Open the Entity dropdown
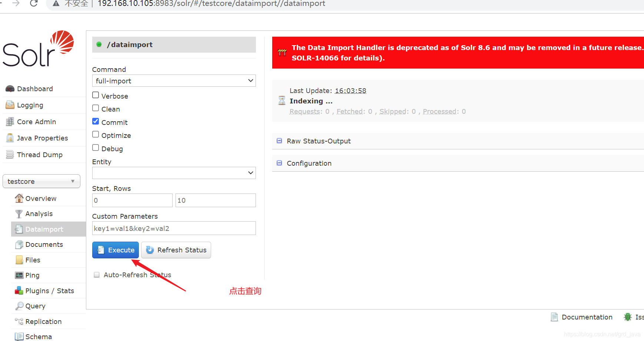Screen dimensions: 644x341 click(x=174, y=173)
